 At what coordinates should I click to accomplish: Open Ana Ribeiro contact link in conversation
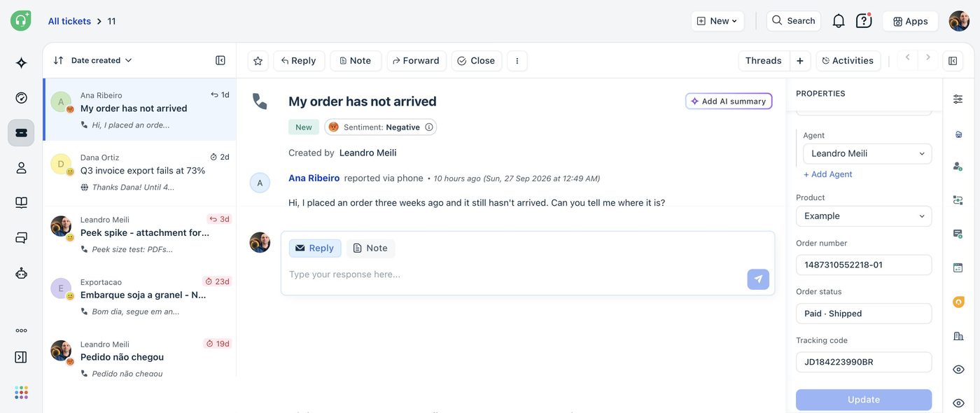(314, 178)
